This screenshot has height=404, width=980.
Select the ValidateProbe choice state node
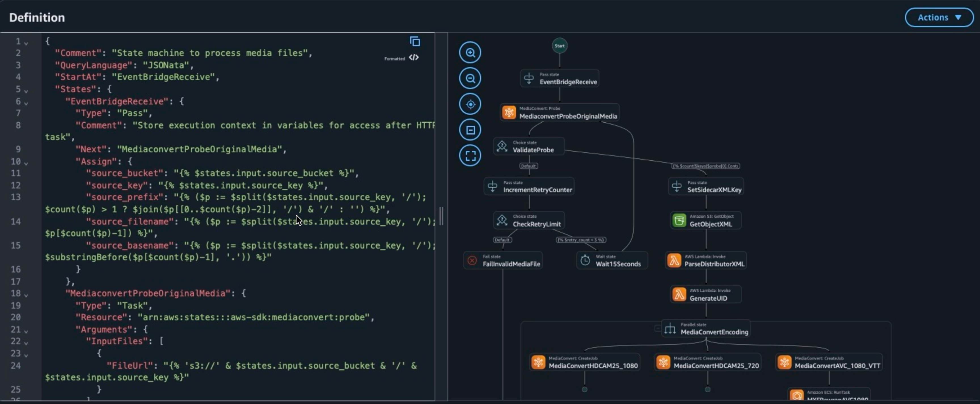point(529,146)
